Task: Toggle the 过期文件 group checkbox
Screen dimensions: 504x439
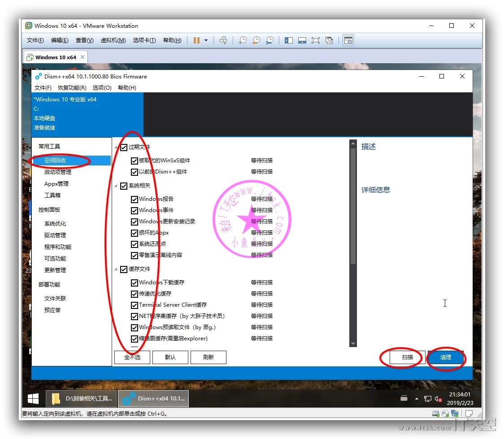Action: [x=124, y=148]
